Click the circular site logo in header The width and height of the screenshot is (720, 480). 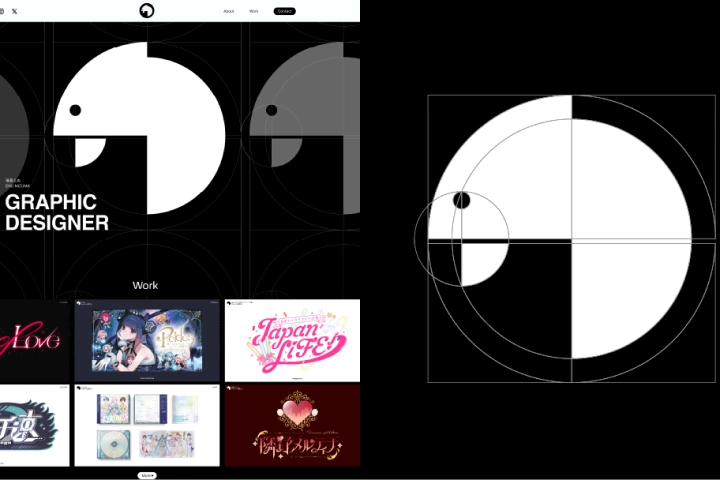148,11
